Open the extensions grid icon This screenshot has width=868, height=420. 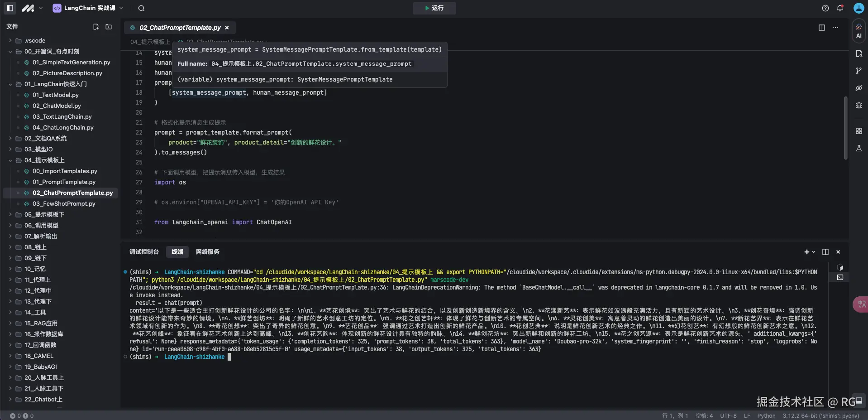pyautogui.click(x=859, y=131)
